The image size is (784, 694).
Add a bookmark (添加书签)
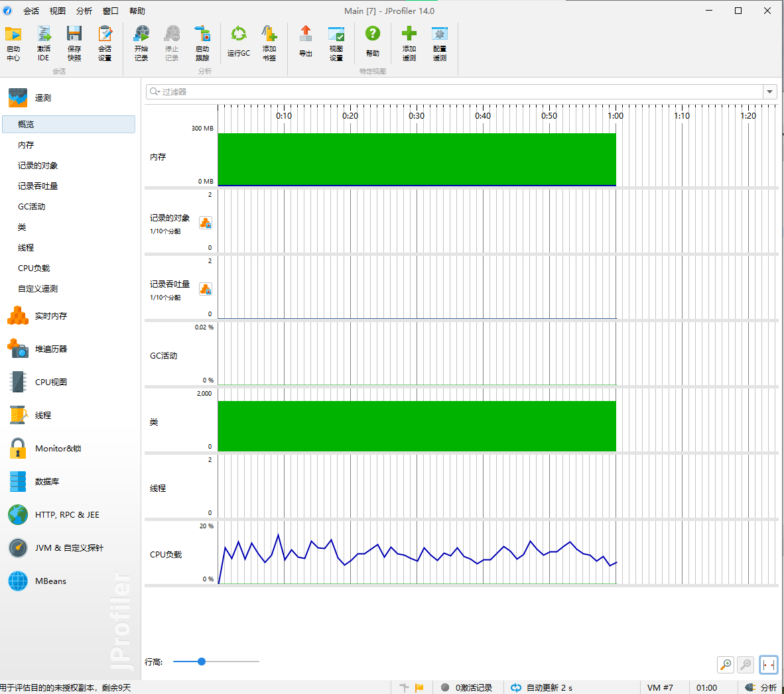(x=269, y=44)
